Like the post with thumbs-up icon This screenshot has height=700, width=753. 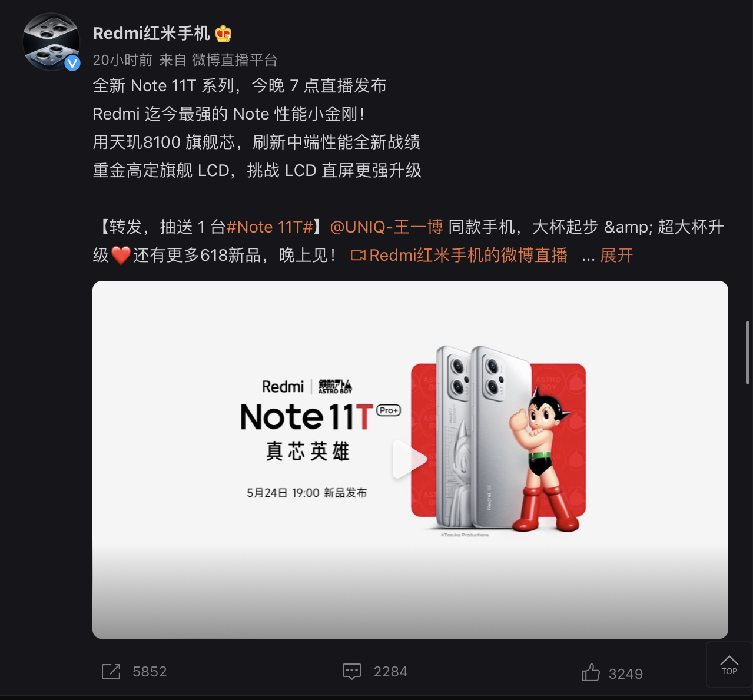tap(591, 672)
